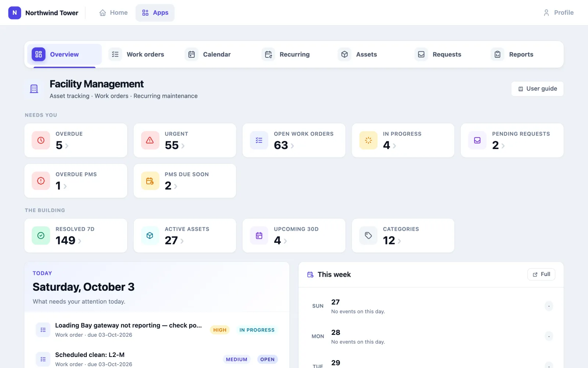Click the Urgent warning triangle icon

tap(150, 140)
